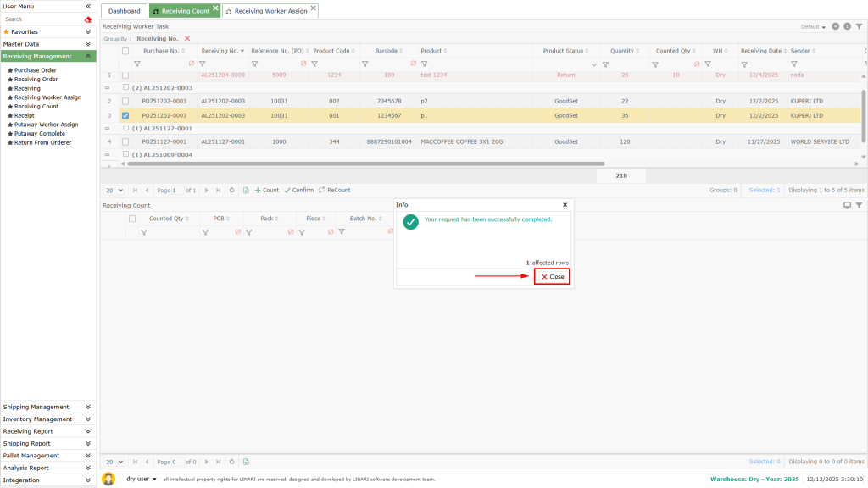Screen dimensions: 868x488
Task: Check the row checkbox for MACCOFFEE COFFEE 3X1 20G
Action: tap(125, 141)
